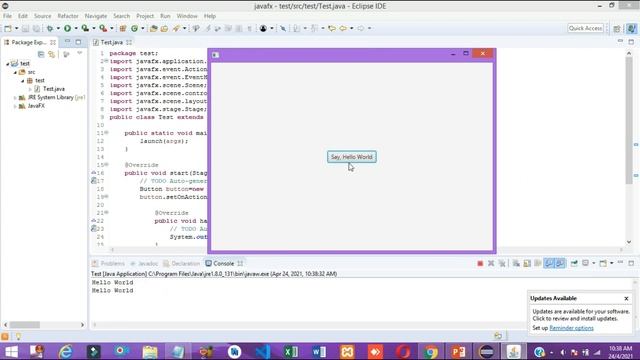This screenshot has width=640, height=360.
Task: Collapse the test project tree node
Action: pos(8,64)
